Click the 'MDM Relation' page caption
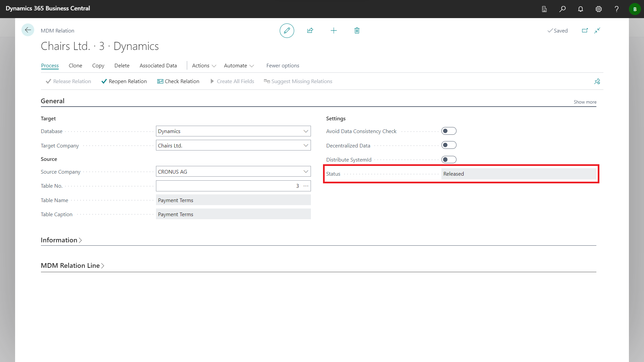The width and height of the screenshot is (644, 362). [x=58, y=31]
